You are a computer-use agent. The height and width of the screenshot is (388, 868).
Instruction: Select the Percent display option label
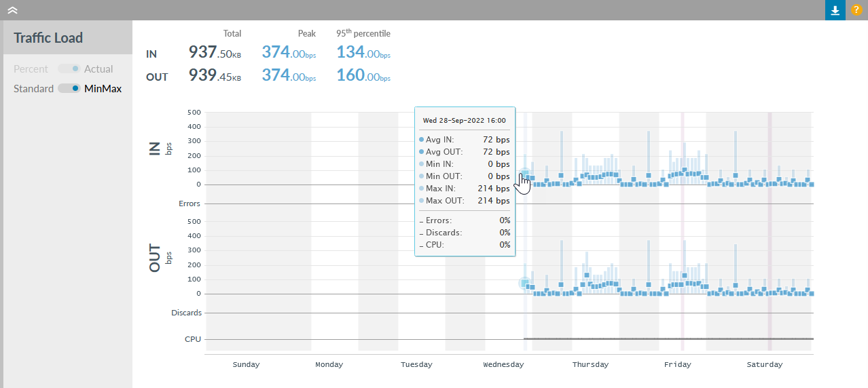pos(31,69)
